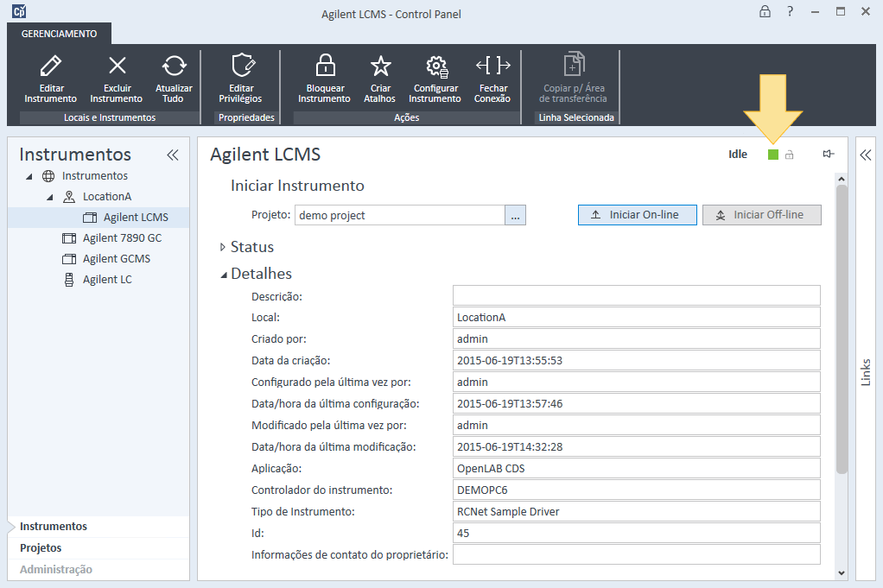This screenshot has width=883, height=588.
Task: Click Iniciar On-line button
Action: pyautogui.click(x=638, y=215)
